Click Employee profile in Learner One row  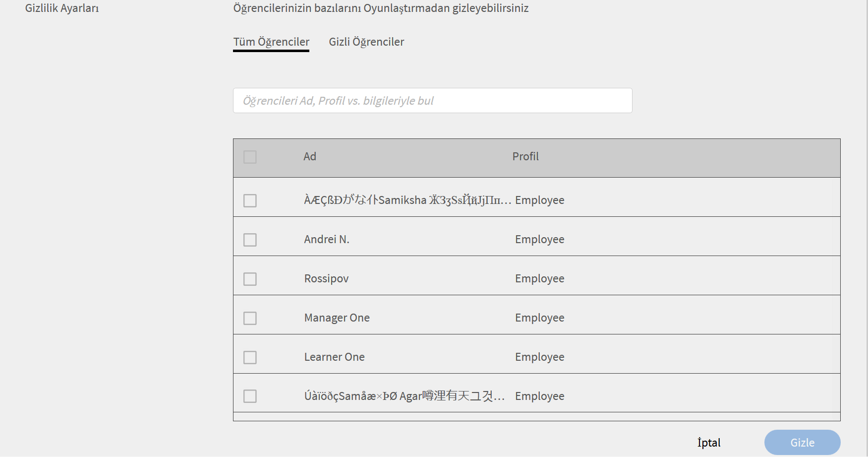(x=539, y=357)
